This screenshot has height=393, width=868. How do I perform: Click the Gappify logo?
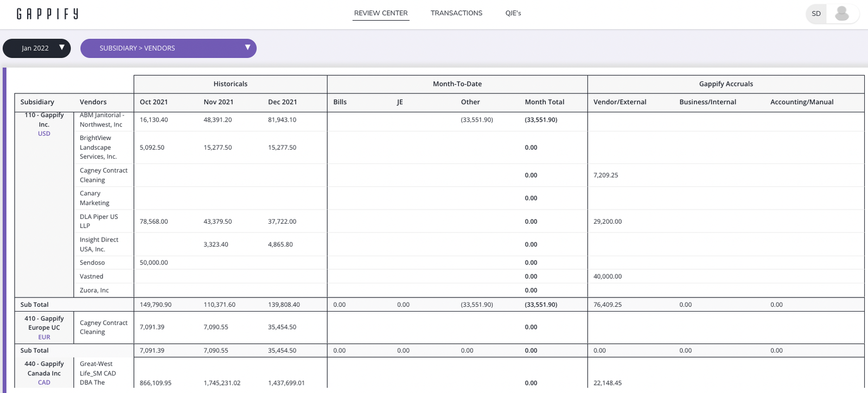[x=47, y=14]
